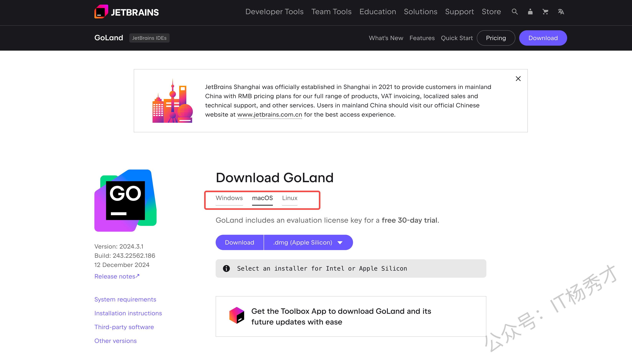
Task: Click the info icon beside installer note
Action: pos(226,268)
